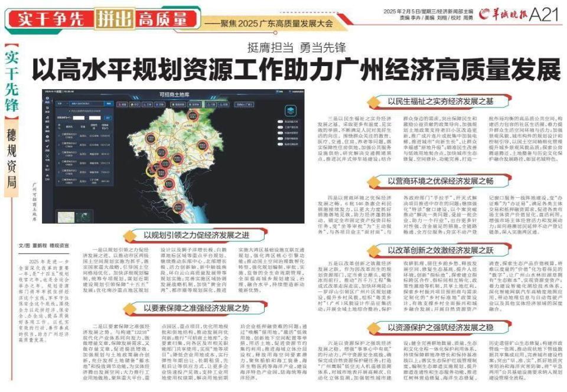
Task: Select the dark satellite basemap thumbnail
Action: [x=84, y=217]
